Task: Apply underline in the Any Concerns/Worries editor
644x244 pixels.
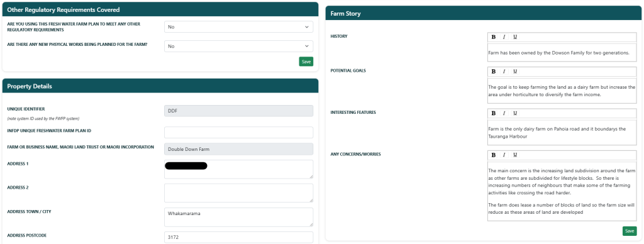Action: (515, 155)
